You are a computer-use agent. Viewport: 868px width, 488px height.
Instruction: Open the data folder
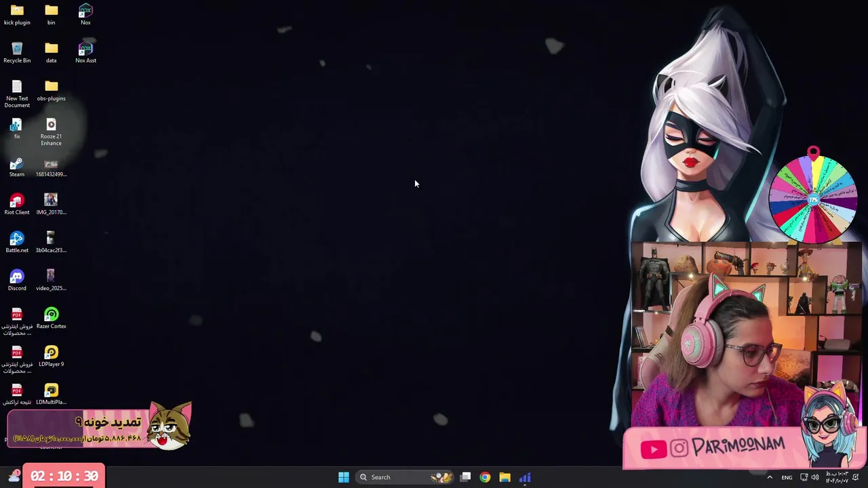(51, 53)
